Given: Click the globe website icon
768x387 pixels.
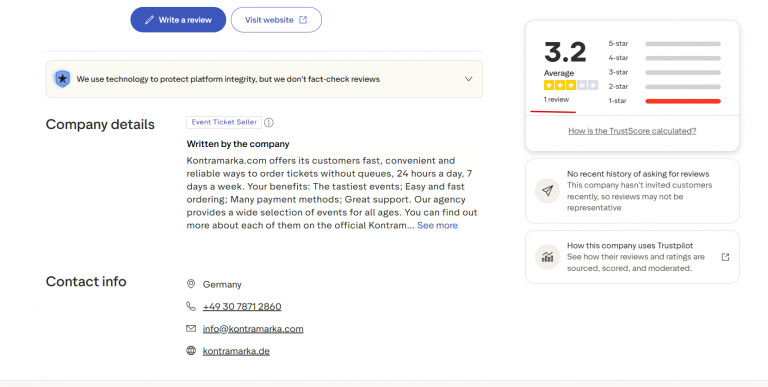Looking at the screenshot, I should tap(191, 351).
